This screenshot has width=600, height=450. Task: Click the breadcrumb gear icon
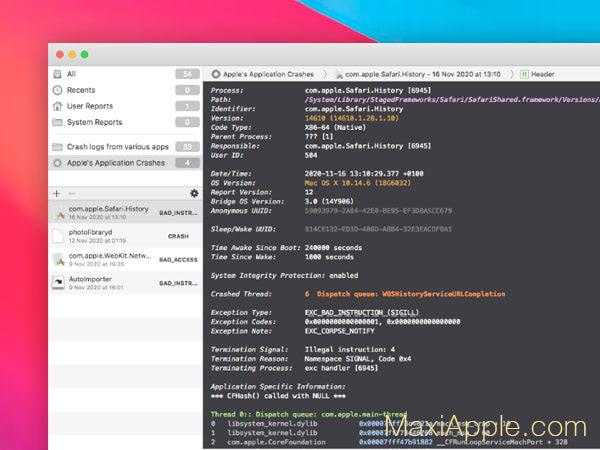216,74
